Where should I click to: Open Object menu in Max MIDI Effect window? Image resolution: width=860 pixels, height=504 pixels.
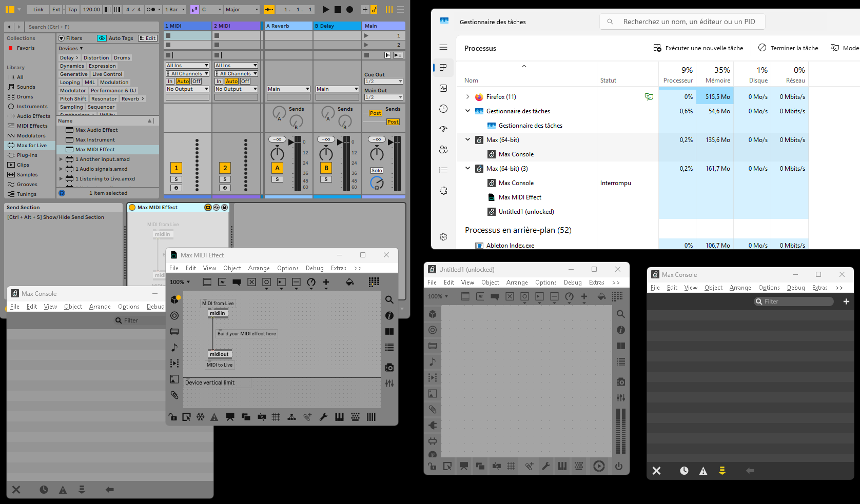(232, 268)
